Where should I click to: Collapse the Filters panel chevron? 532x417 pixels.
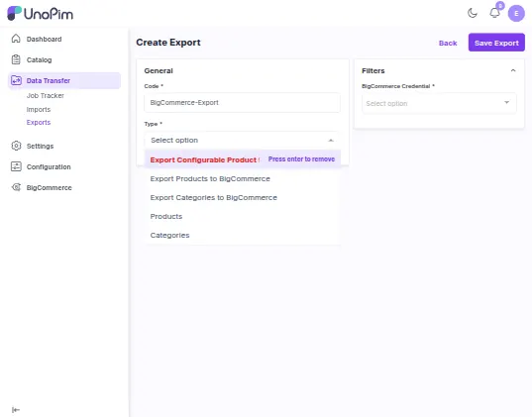(x=513, y=70)
